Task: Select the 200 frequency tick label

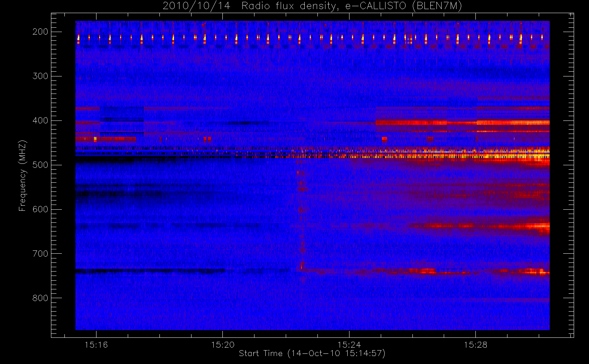Action: pyautogui.click(x=40, y=32)
